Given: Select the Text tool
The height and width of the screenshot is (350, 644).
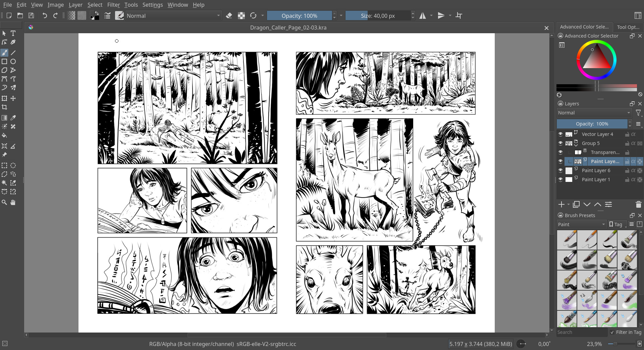Looking at the screenshot, I should tap(13, 33).
